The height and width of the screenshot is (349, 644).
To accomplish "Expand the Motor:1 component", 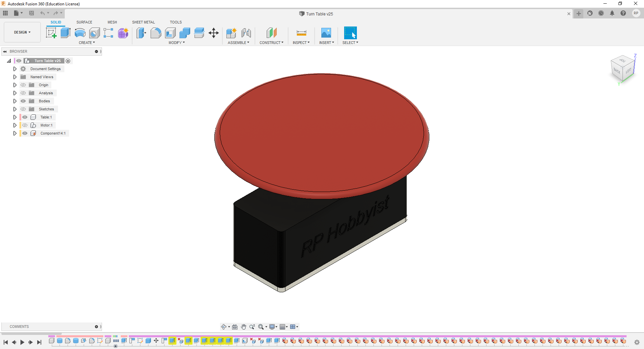I will point(15,125).
